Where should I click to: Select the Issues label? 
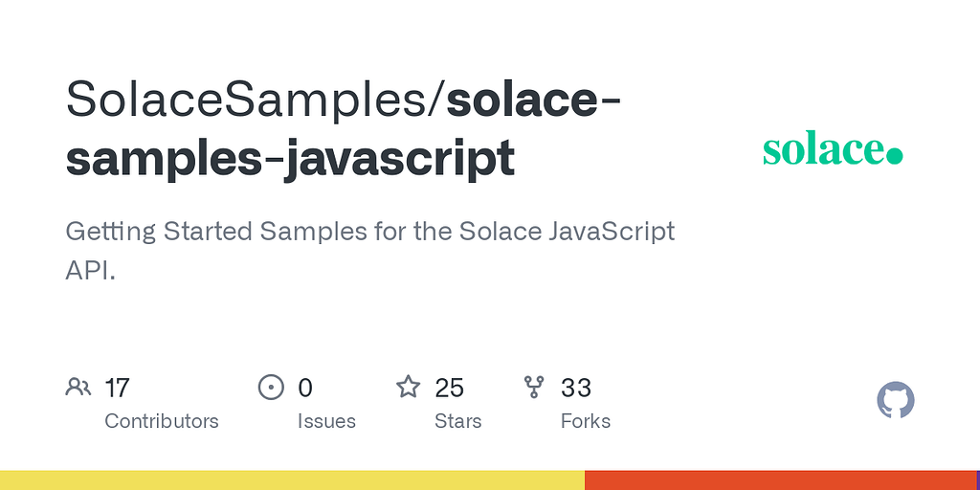326,421
